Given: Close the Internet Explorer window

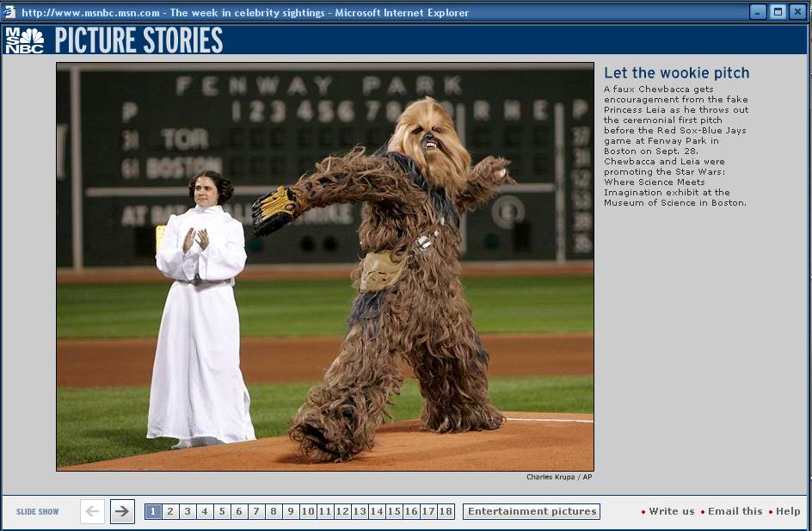Looking at the screenshot, I should click(x=797, y=12).
